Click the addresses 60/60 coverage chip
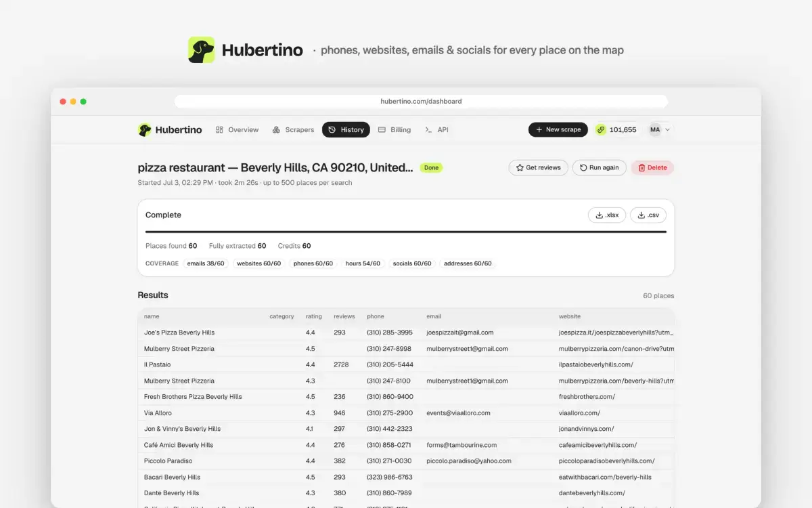The image size is (812, 508). [x=468, y=263]
